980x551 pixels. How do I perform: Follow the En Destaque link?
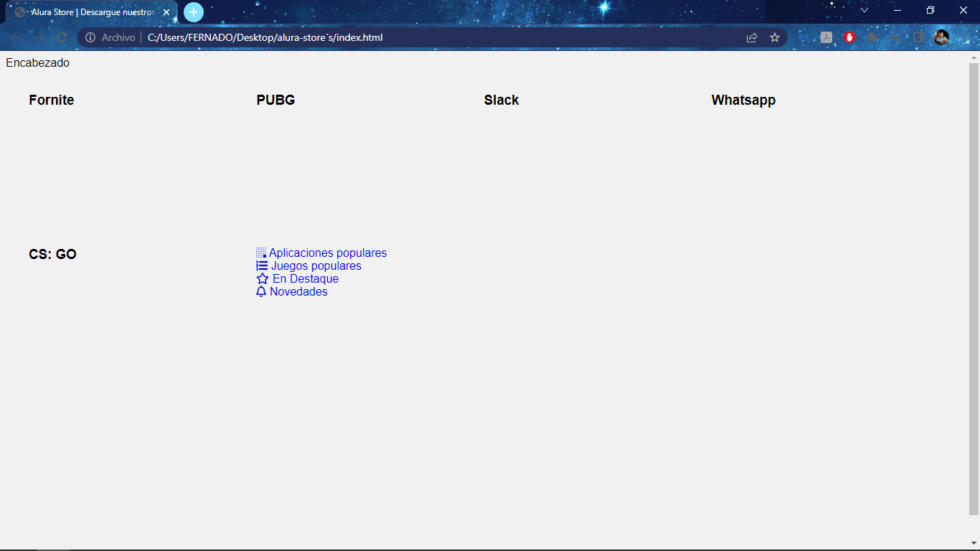coord(305,278)
